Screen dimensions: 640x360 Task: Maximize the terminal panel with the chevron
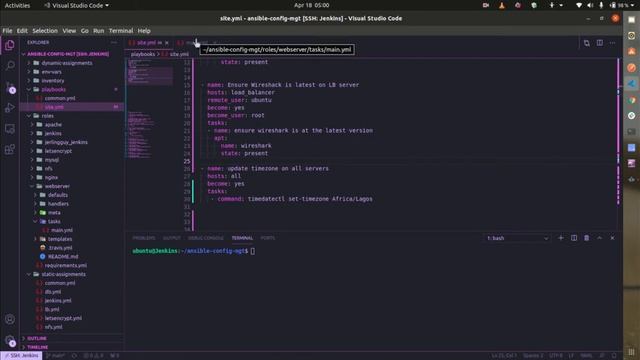point(600,238)
